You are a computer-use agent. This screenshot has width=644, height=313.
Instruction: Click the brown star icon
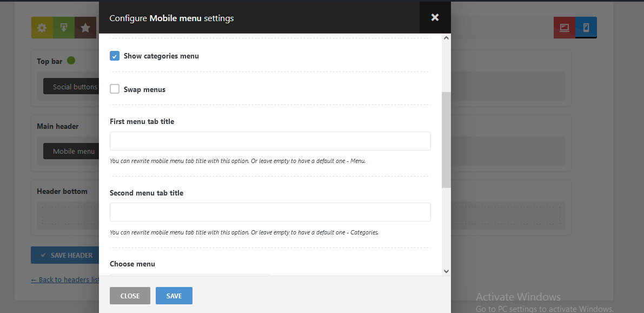point(85,28)
